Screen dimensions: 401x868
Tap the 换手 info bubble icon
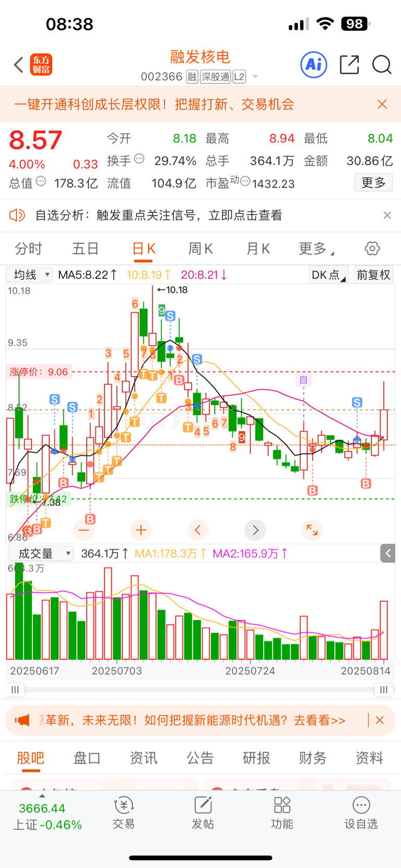[x=139, y=158]
